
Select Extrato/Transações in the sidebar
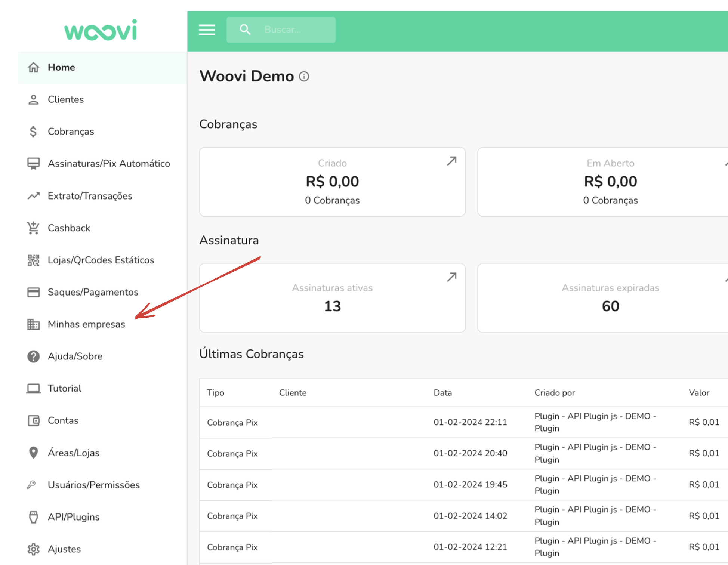pyautogui.click(x=90, y=196)
